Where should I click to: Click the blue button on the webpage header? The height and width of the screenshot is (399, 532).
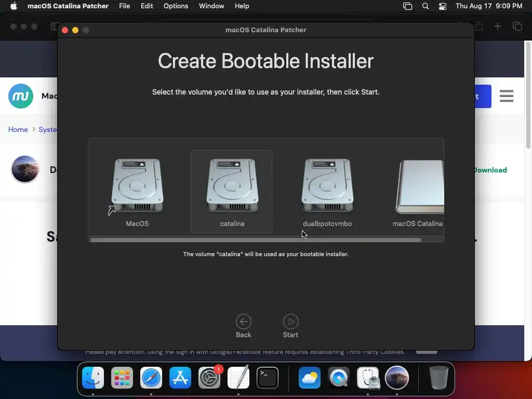coord(483,96)
